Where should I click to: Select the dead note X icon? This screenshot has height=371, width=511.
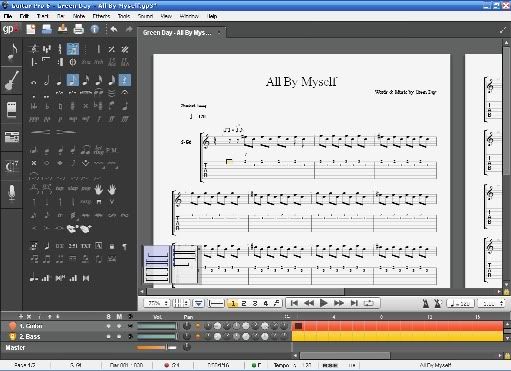click(x=34, y=163)
